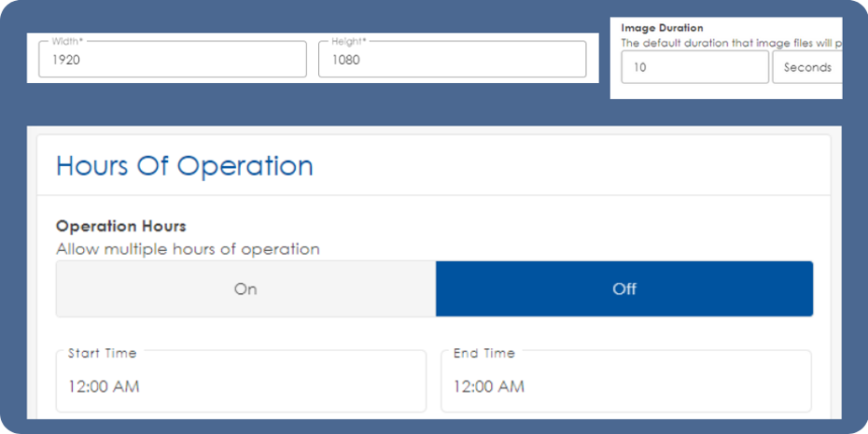
Task: Click the Height input field
Action: 452,60
